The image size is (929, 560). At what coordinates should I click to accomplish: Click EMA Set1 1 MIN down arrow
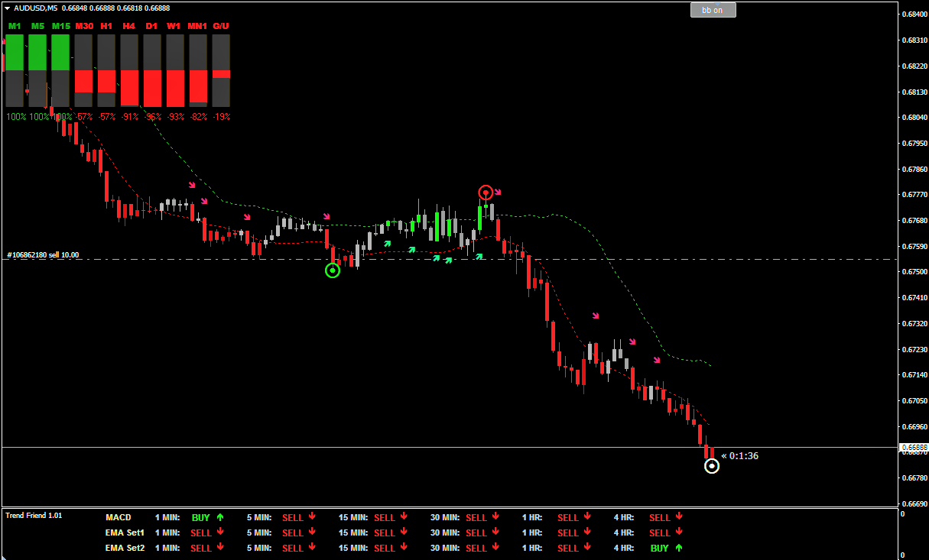pos(220,532)
